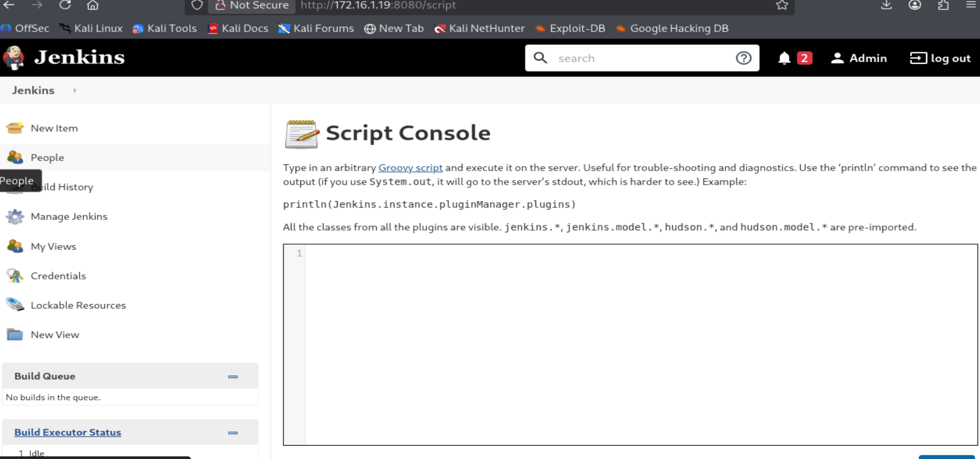Open the Exploit-DB bookmark
The height and width of the screenshot is (459, 980).
click(x=570, y=28)
